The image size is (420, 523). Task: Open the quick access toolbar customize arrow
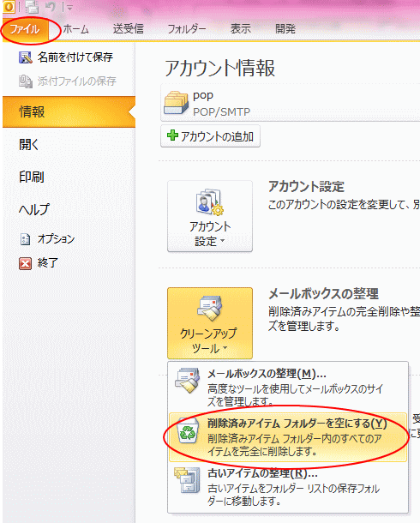(x=69, y=8)
